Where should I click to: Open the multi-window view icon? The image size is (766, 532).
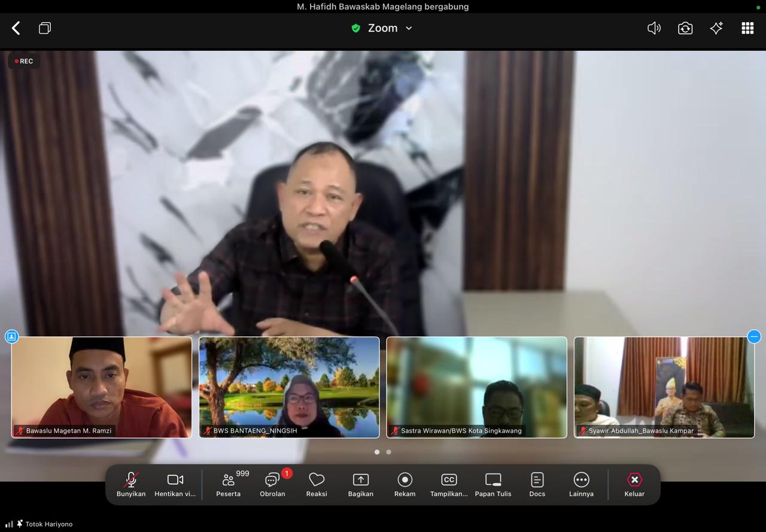(x=45, y=28)
